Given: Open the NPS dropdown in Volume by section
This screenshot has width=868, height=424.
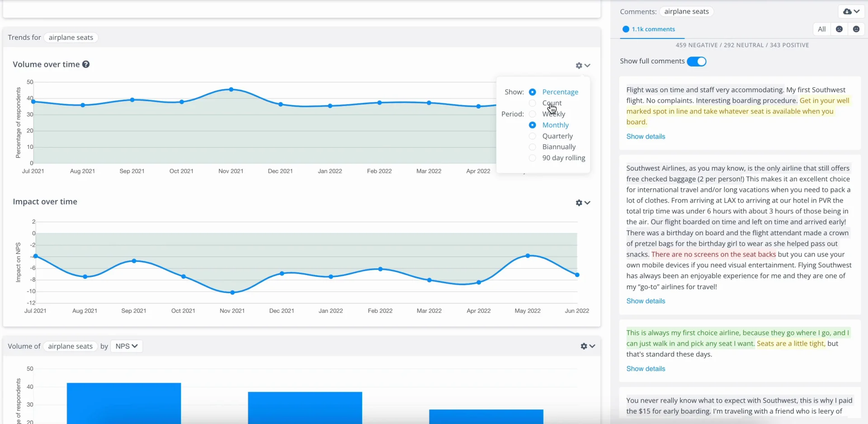Looking at the screenshot, I should (x=127, y=346).
